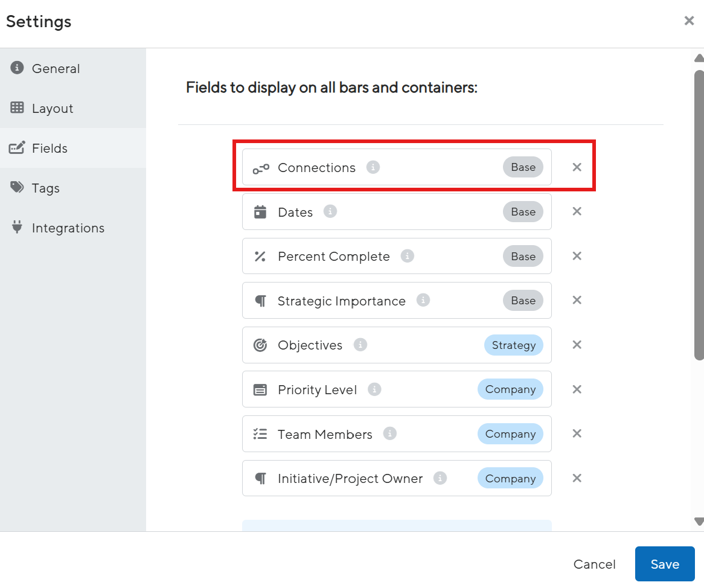This screenshot has height=588, width=704.
Task: Go to the Integrations section
Action: pyautogui.click(x=68, y=228)
